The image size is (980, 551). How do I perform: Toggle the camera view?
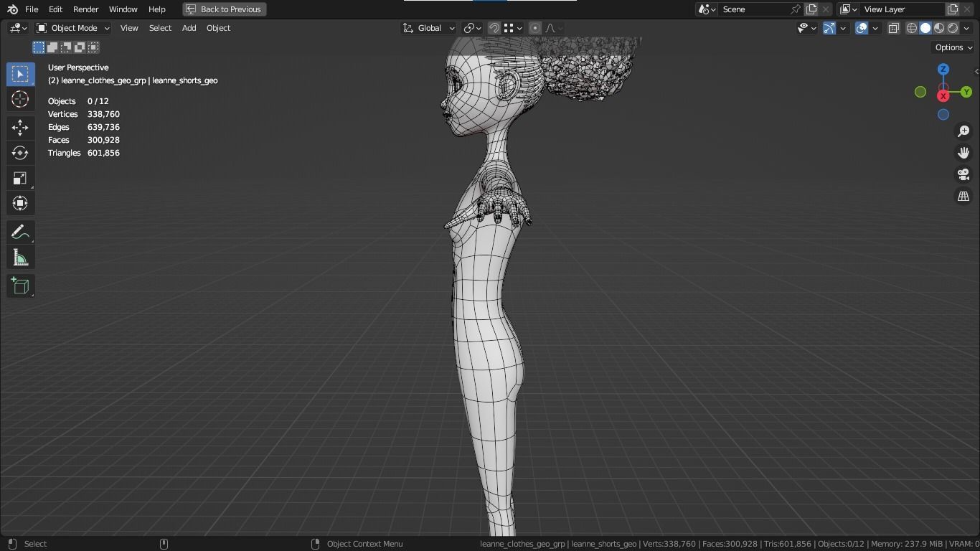(x=963, y=174)
